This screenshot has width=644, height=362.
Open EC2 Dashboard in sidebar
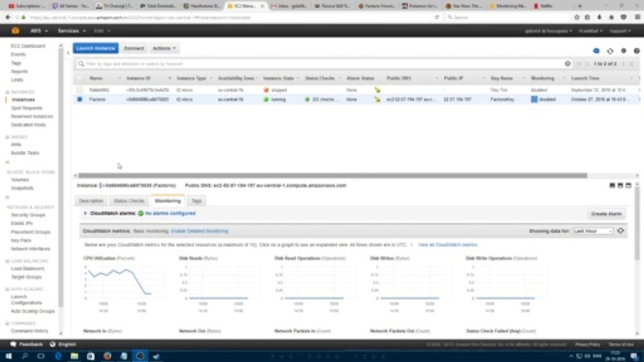point(28,46)
